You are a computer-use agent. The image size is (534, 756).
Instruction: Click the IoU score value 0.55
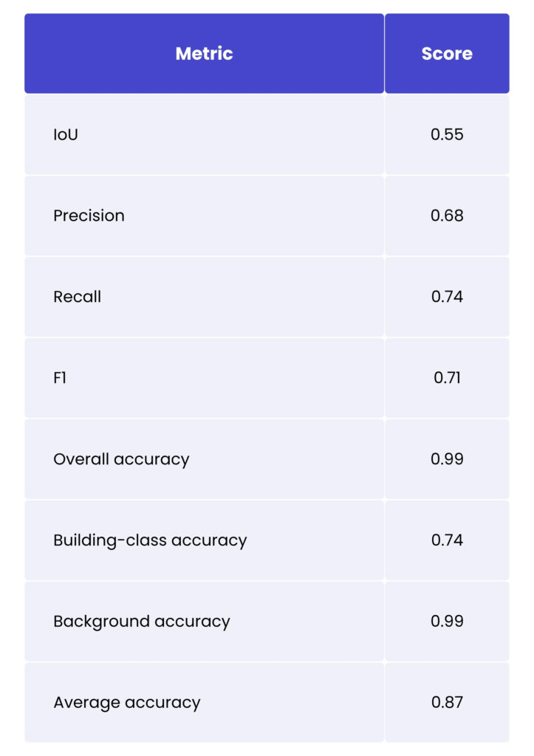(447, 134)
